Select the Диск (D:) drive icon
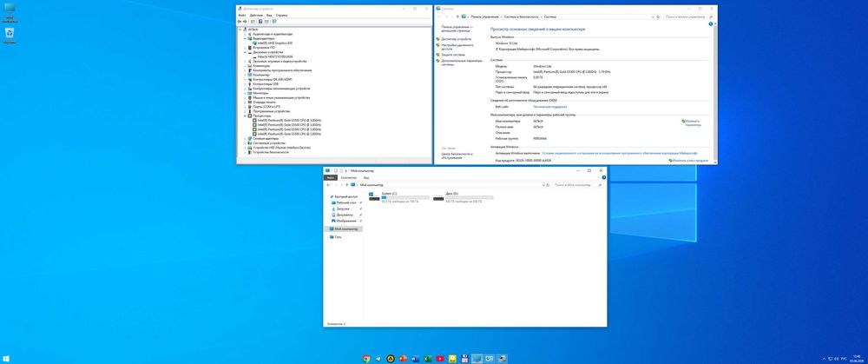Viewport: 868px width, 364px height. coord(438,196)
